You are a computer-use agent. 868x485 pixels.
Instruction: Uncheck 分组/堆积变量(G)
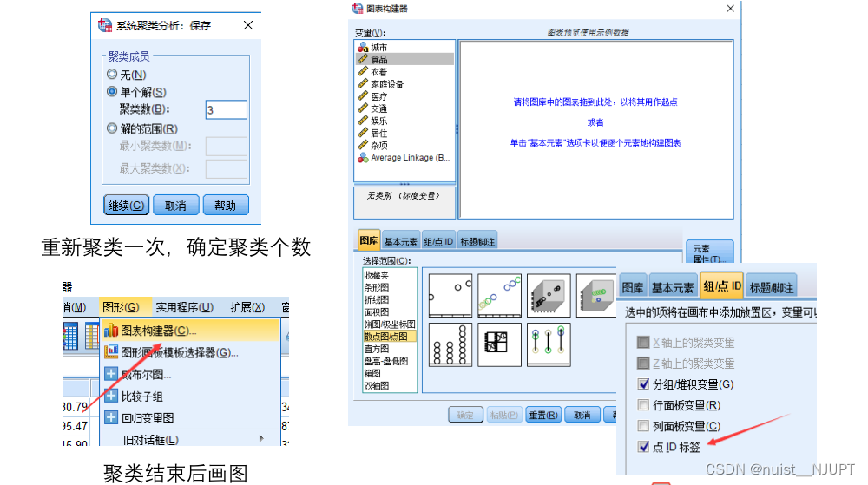pyautogui.click(x=643, y=383)
